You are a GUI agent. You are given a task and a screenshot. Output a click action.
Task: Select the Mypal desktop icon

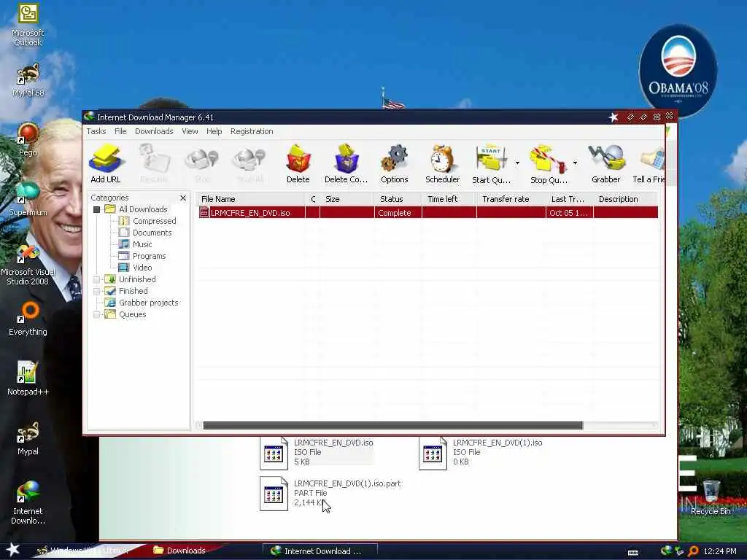pos(28,438)
